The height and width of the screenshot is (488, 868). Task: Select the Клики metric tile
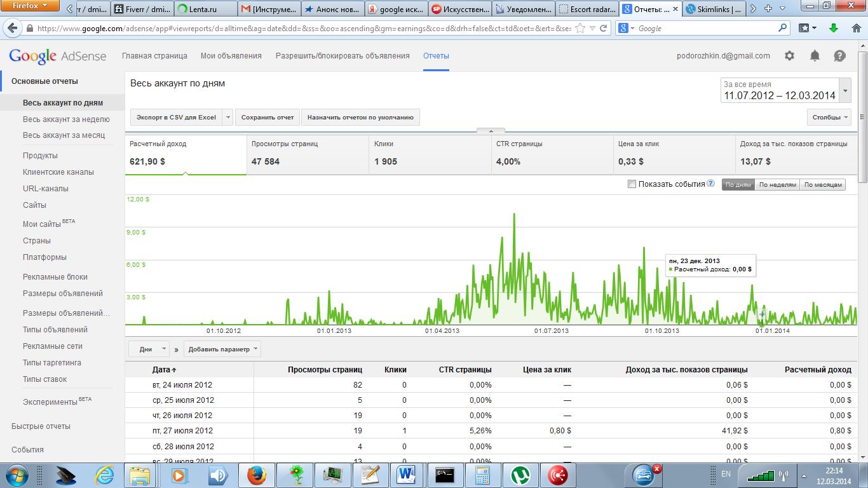pos(430,154)
